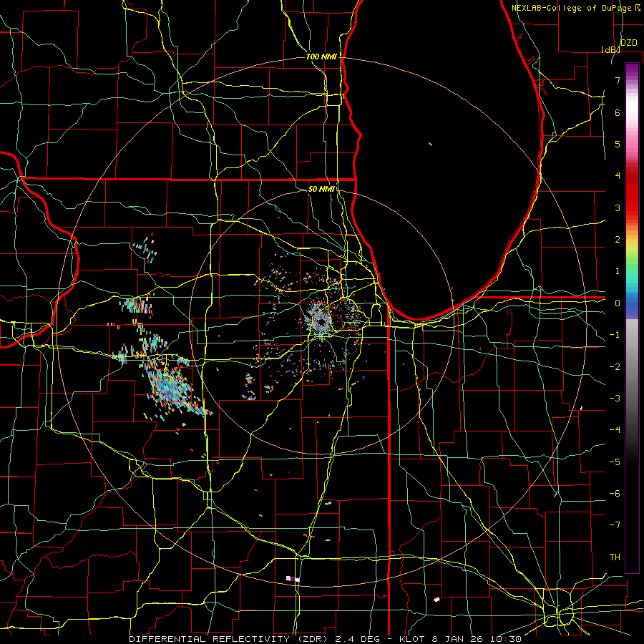Click the -3 label on the color scale
Viewport: 644px width, 644px height.
[x=615, y=398]
